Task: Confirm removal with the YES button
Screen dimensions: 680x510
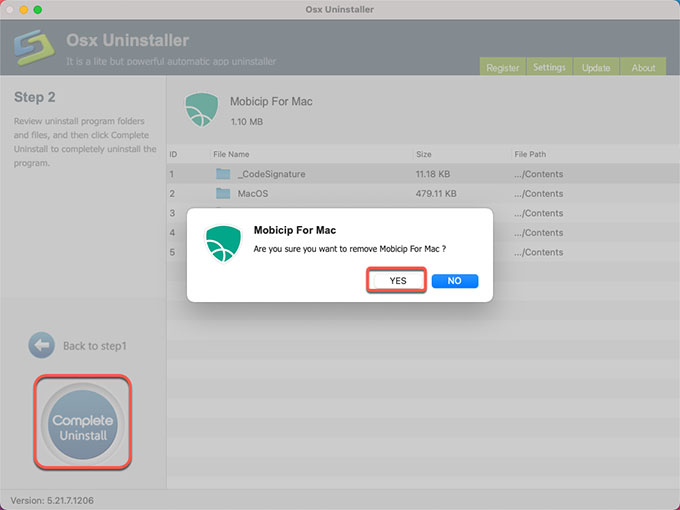Action: pyautogui.click(x=397, y=281)
